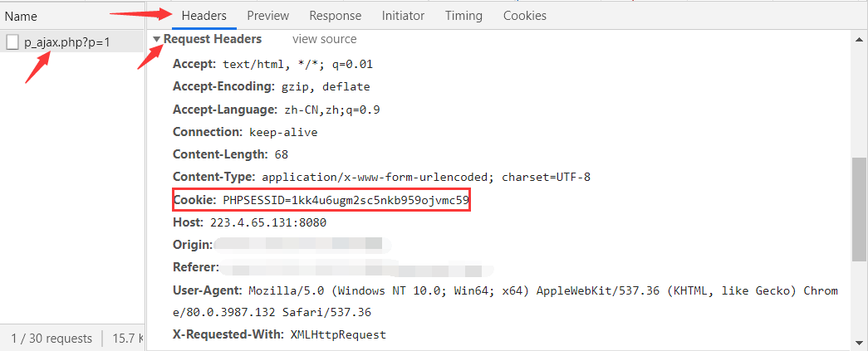This screenshot has width=868, height=351.
Task: Show the Timing tab
Action: tap(463, 16)
